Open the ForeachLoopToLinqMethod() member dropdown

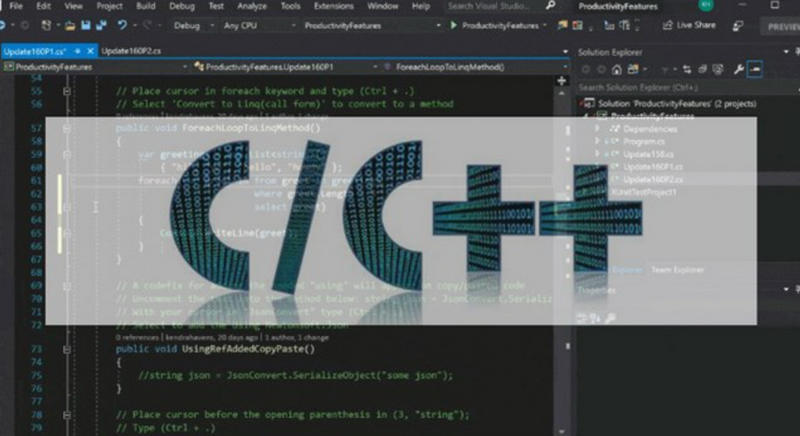(x=474, y=67)
